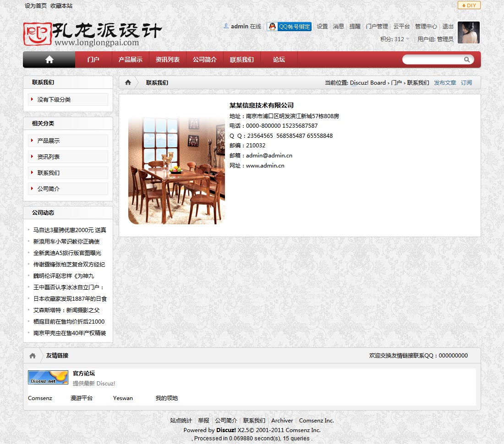Open news 魏明伦评赵忠祥《为神九
Viewport: 504px width, 444px height.
[x=64, y=276]
